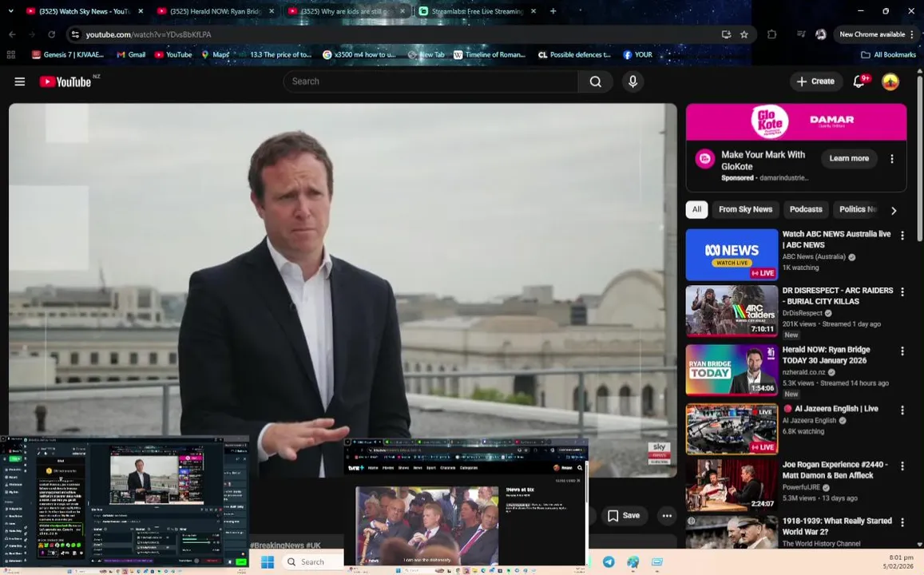This screenshot has width=924, height=575.
Task: Open options for Herald NOW Ryan Bridge video
Action: point(902,351)
